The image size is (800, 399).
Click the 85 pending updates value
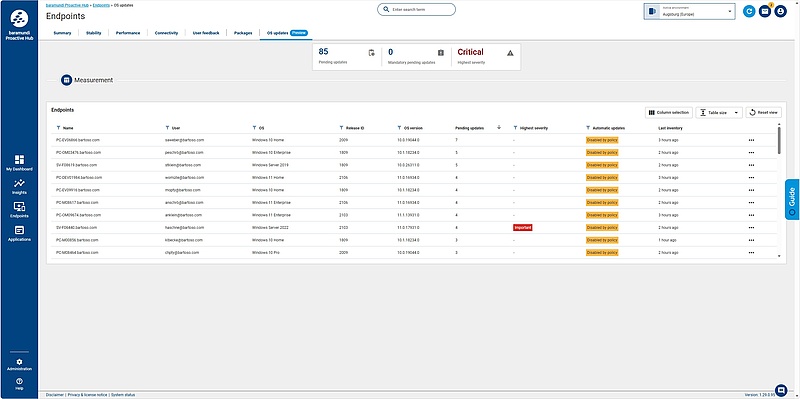click(x=323, y=52)
